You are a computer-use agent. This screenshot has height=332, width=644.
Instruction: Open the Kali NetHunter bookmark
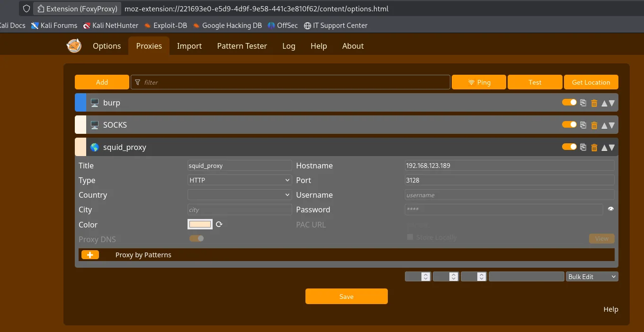click(x=111, y=26)
